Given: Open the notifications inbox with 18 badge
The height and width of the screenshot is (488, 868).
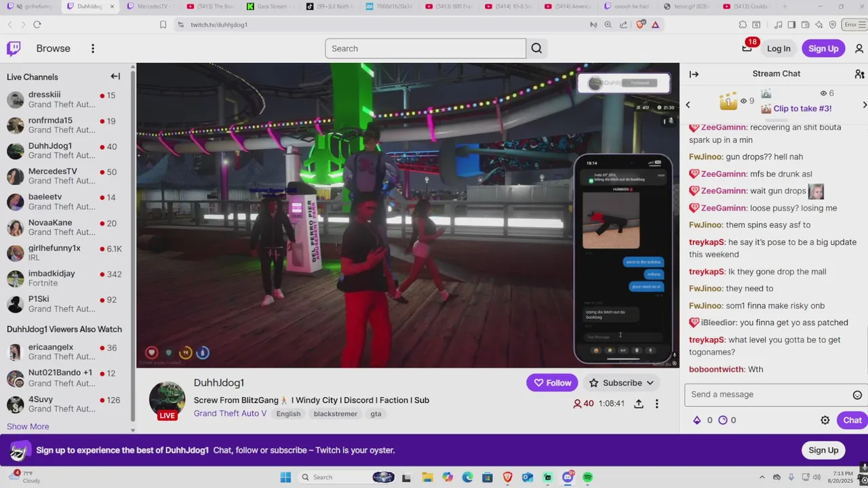Looking at the screenshot, I should 747,47.
